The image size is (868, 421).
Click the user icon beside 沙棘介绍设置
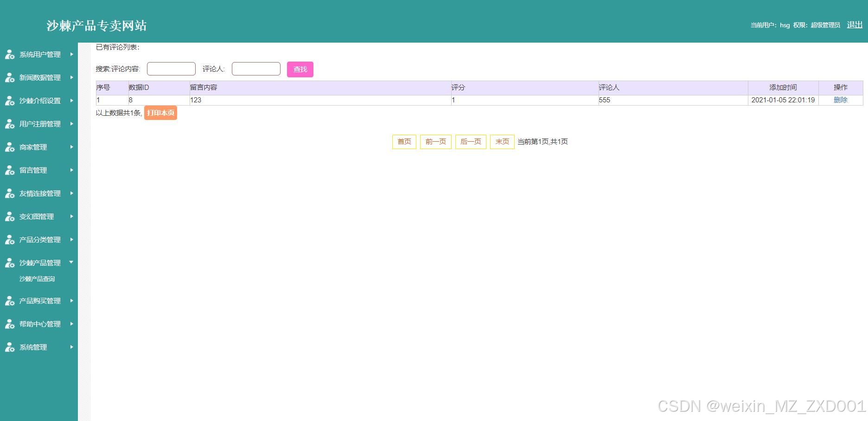pyautogui.click(x=10, y=101)
